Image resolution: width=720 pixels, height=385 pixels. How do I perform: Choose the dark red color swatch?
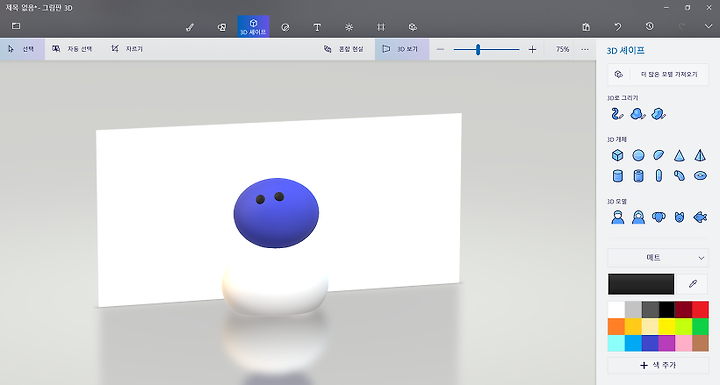pos(683,310)
